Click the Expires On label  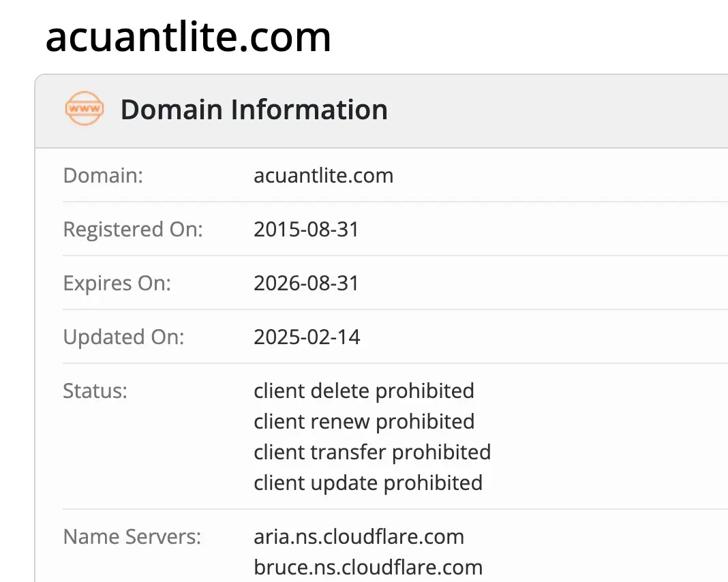116,284
